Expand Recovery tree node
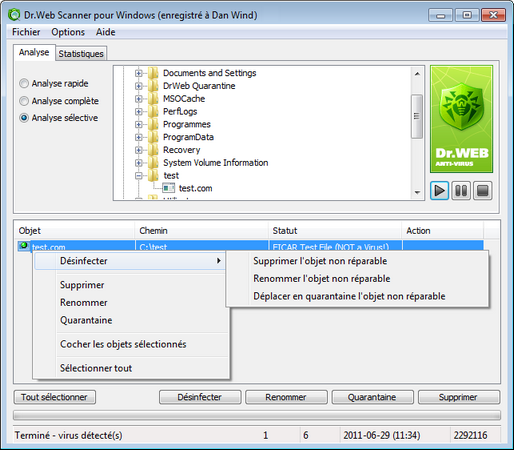Image resolution: width=514 pixels, height=450 pixels. coord(139,150)
